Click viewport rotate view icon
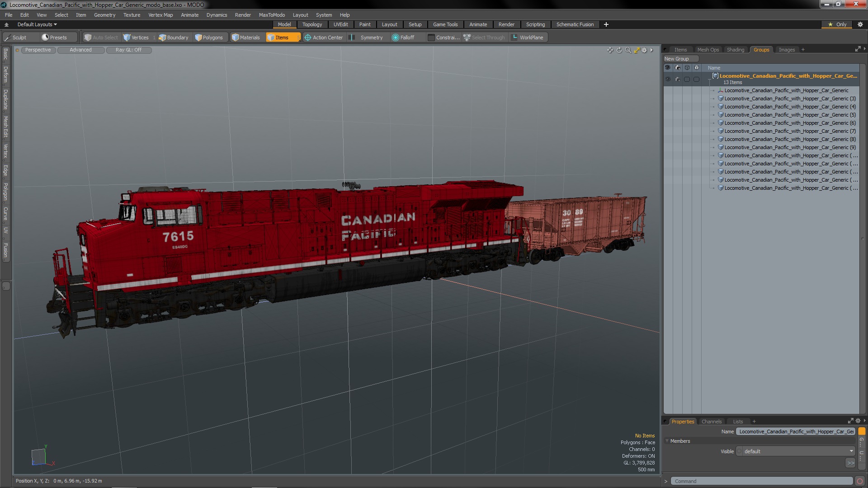This screenshot has width=868, height=488. [619, 50]
